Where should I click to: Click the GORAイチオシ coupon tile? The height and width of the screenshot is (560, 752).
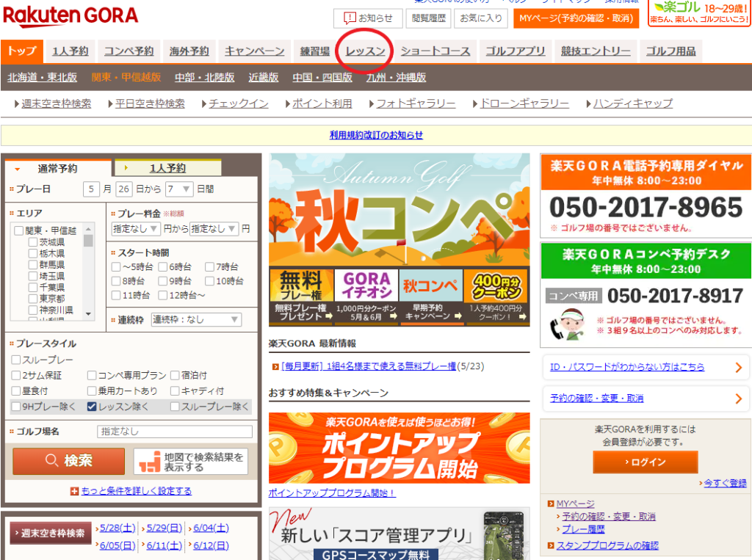pos(366,296)
